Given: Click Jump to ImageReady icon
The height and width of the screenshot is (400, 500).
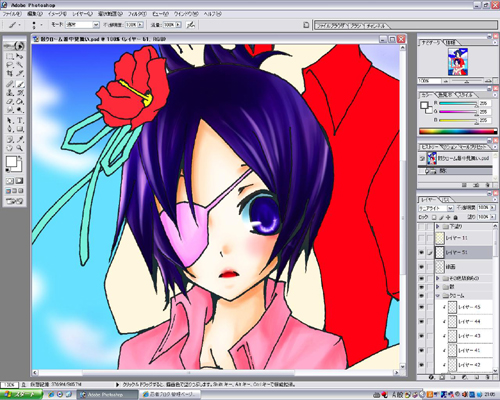Looking at the screenshot, I should click(x=15, y=201).
